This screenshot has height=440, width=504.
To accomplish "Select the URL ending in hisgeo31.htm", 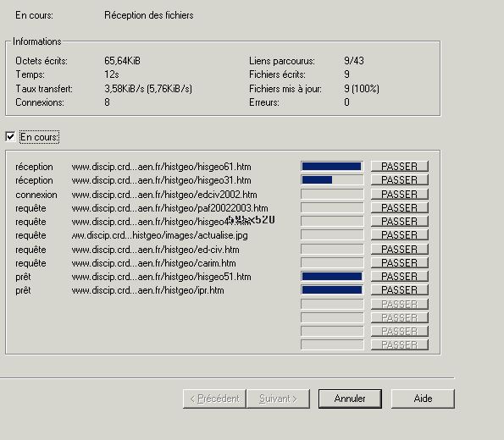I will 161,180.
